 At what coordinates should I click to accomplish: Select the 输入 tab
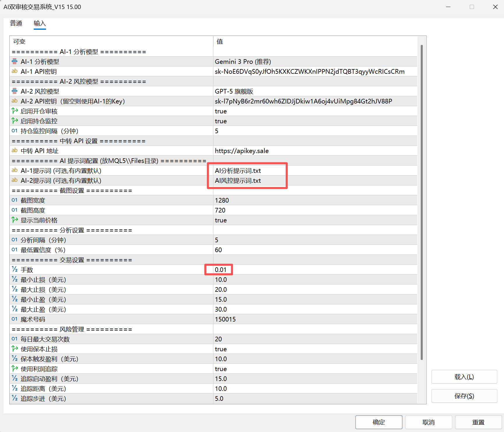40,23
